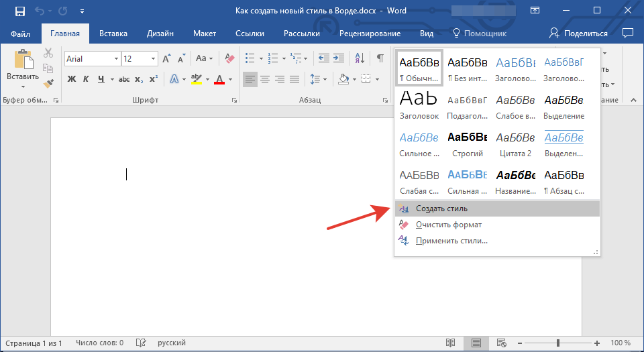The height and width of the screenshot is (352, 644).
Task: Toggle strikethrough (abc) formatting
Action: (124, 79)
